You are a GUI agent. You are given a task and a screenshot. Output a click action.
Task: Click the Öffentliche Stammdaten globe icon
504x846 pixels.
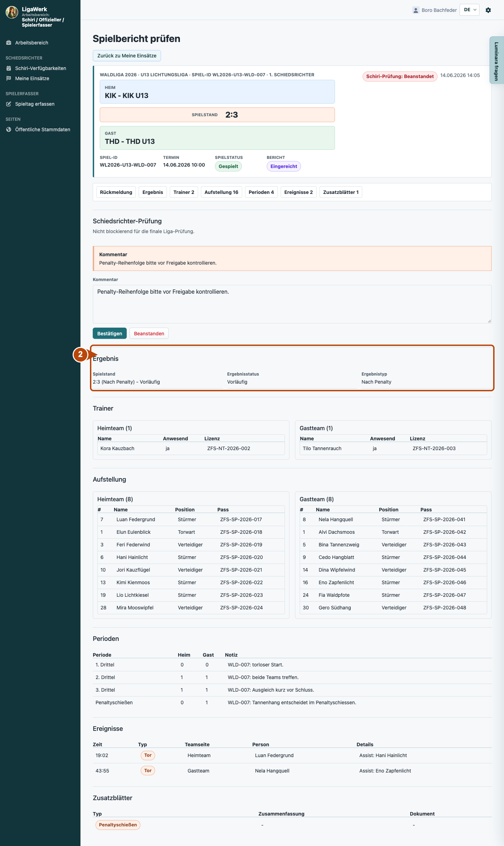click(9, 130)
